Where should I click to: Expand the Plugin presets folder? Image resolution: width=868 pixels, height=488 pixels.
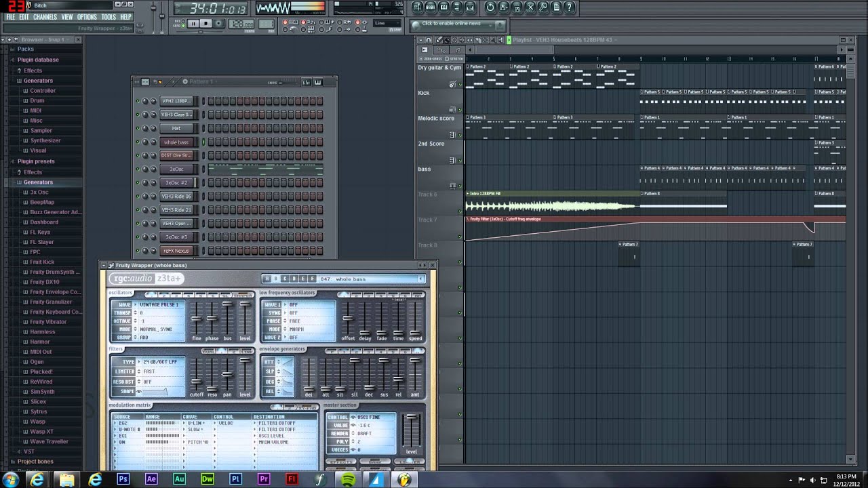[x=36, y=161]
